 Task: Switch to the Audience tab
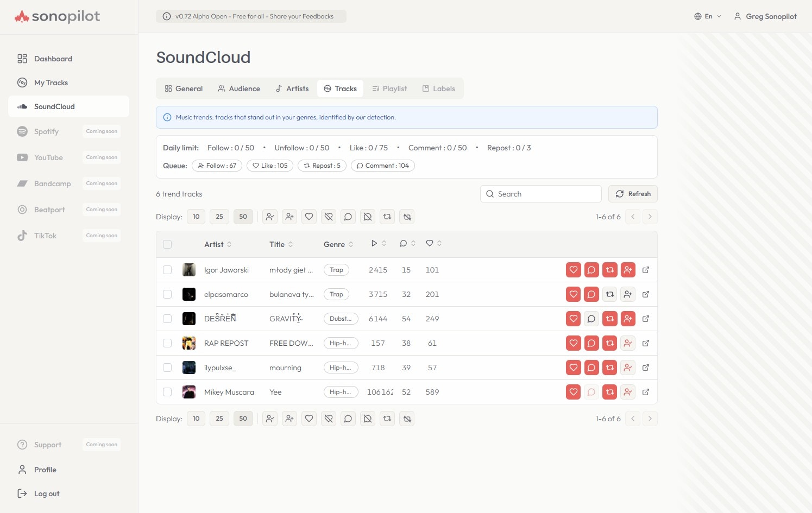239,88
